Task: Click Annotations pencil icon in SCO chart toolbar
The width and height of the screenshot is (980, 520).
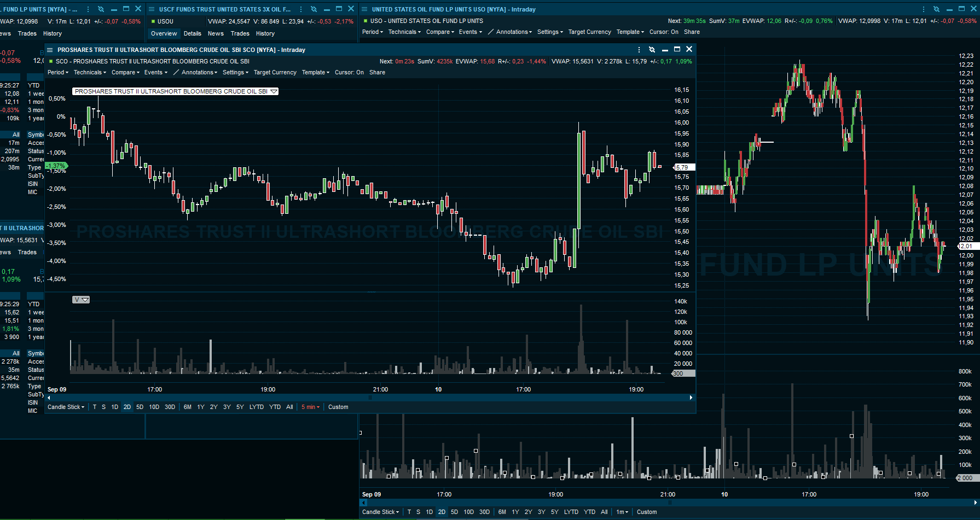Action: [x=176, y=72]
